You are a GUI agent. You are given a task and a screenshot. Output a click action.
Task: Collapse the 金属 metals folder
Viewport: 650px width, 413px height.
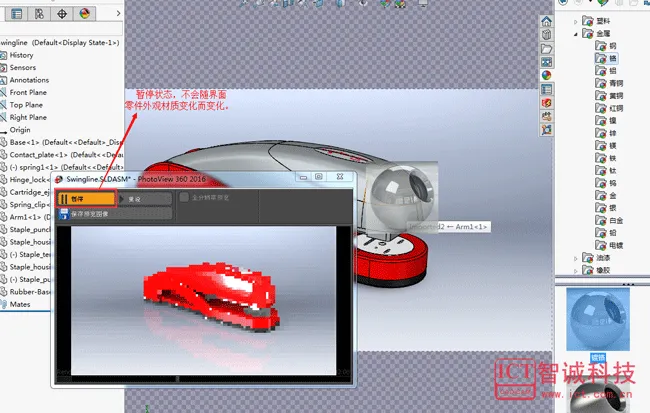575,34
